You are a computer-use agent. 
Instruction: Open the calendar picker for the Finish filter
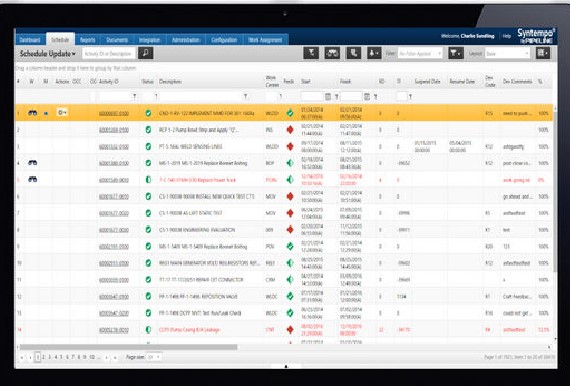coord(367,97)
